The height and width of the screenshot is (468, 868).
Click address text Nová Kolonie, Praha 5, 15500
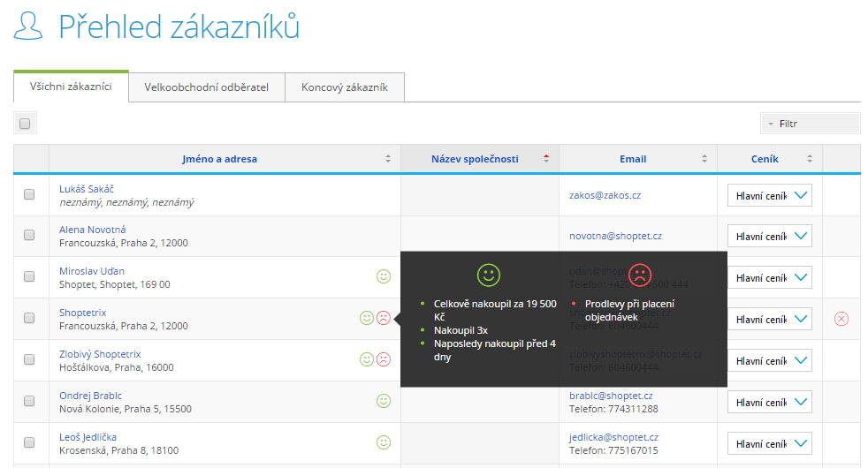tap(126, 409)
